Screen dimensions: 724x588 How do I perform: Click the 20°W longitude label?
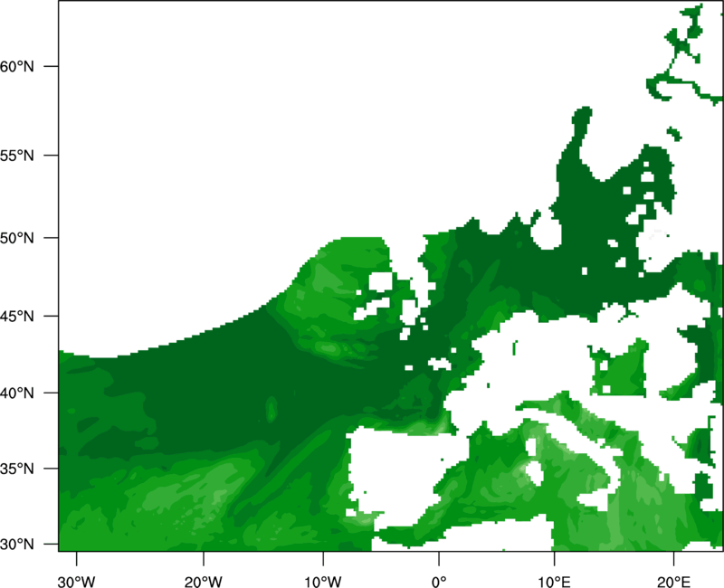(x=204, y=582)
